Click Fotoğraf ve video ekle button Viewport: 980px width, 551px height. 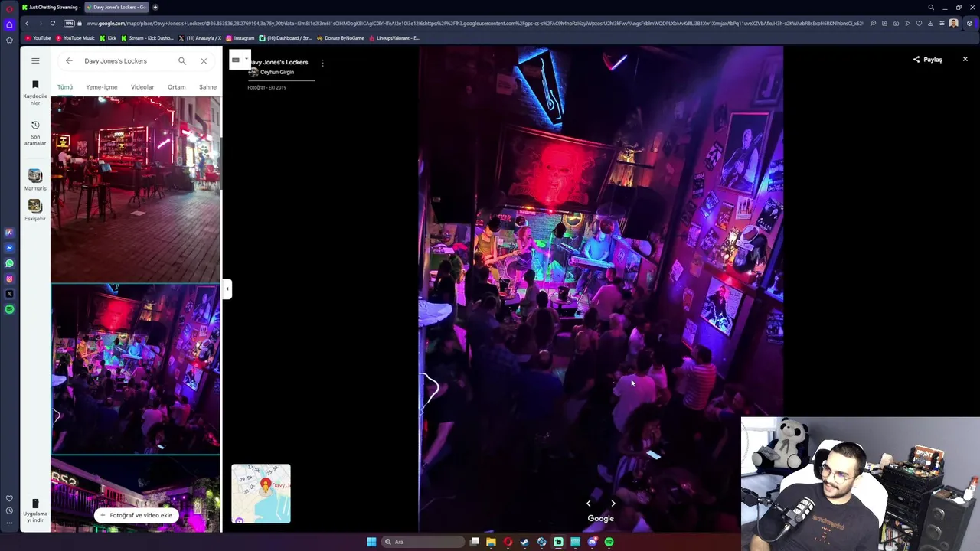136,515
